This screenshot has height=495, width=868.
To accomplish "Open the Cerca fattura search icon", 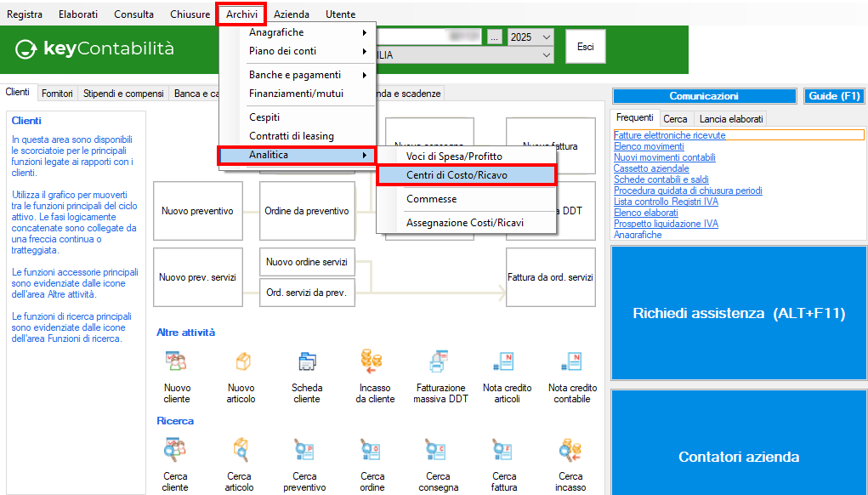I will (x=504, y=451).
